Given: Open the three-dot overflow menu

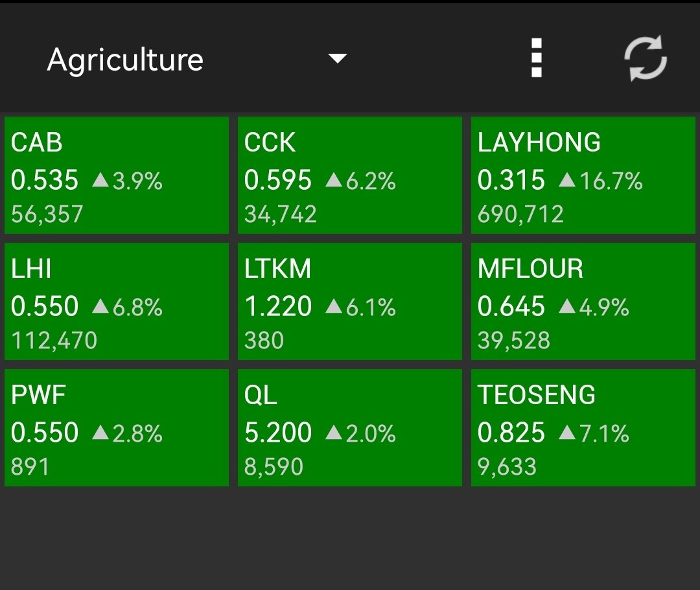Looking at the screenshot, I should pos(537,58).
